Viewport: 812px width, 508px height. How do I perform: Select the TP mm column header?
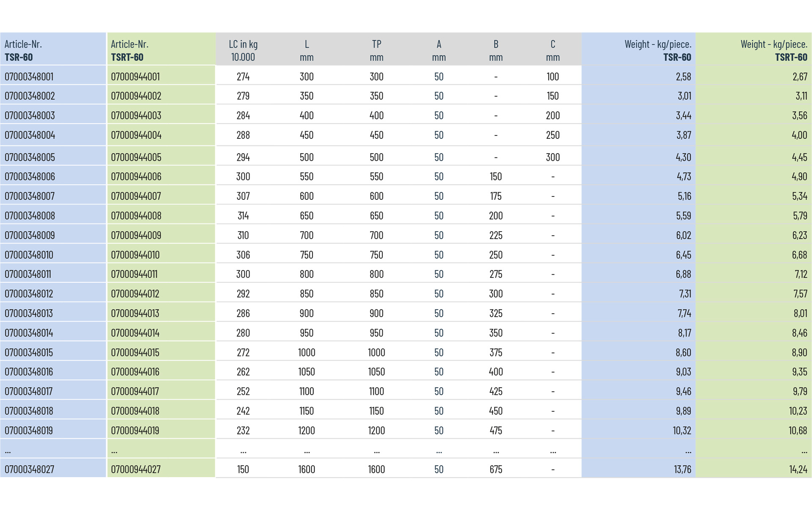[x=376, y=50]
